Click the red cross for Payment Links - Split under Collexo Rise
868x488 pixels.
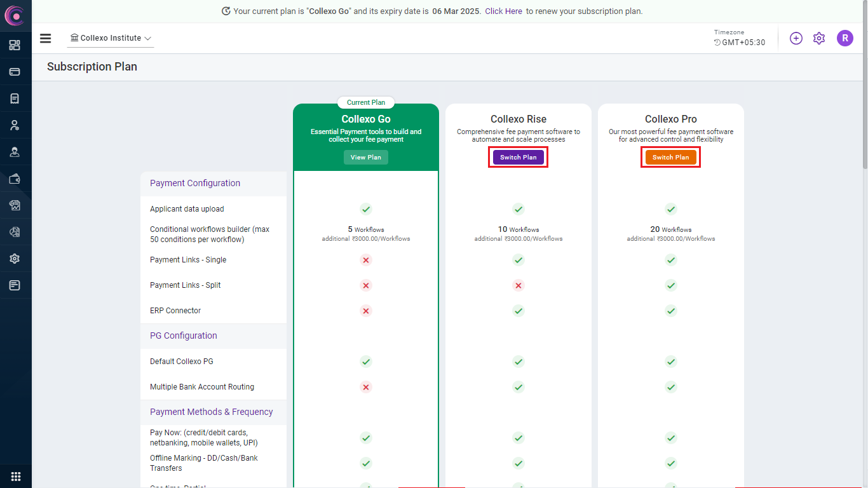point(519,285)
